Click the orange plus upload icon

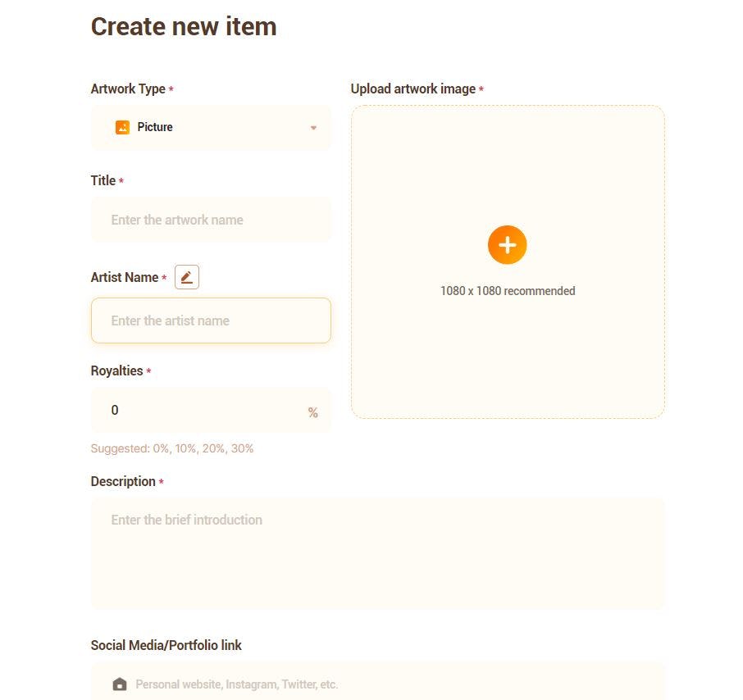coord(507,245)
